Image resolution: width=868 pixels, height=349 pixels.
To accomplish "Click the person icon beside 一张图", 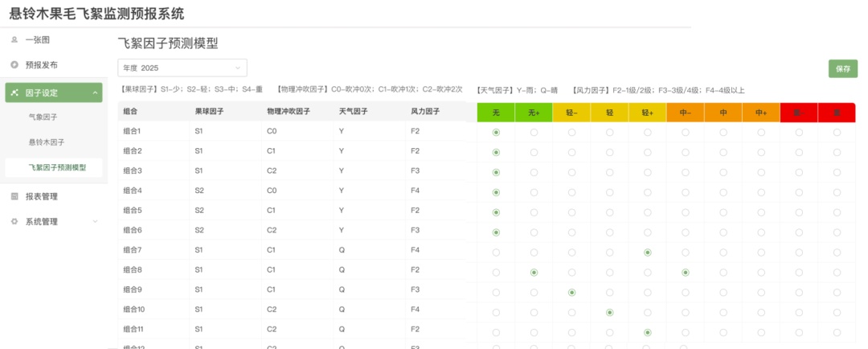I will (14, 39).
